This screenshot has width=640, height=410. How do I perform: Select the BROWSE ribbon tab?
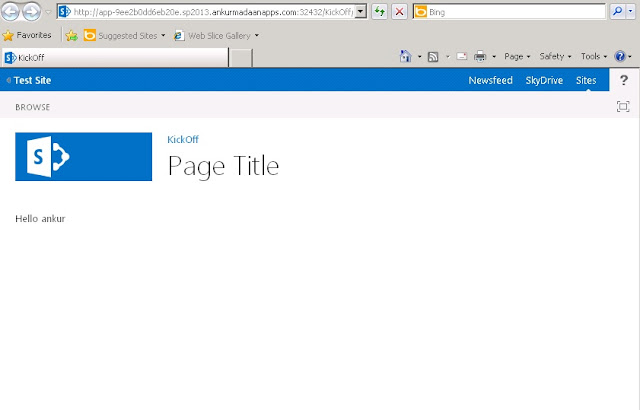click(33, 107)
